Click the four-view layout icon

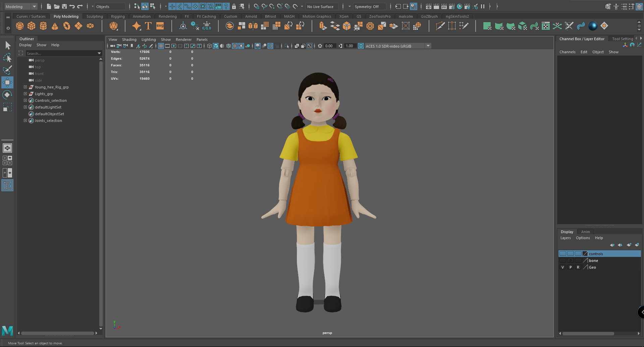pyautogui.click(x=7, y=160)
